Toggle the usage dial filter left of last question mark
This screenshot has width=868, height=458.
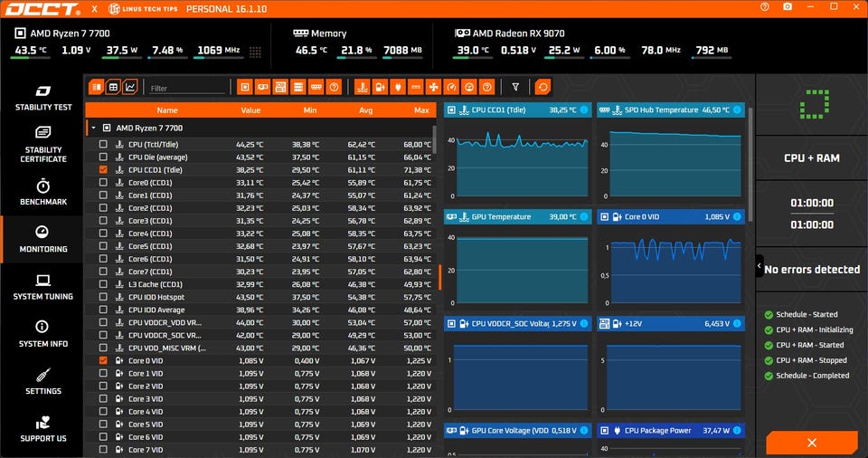click(469, 87)
